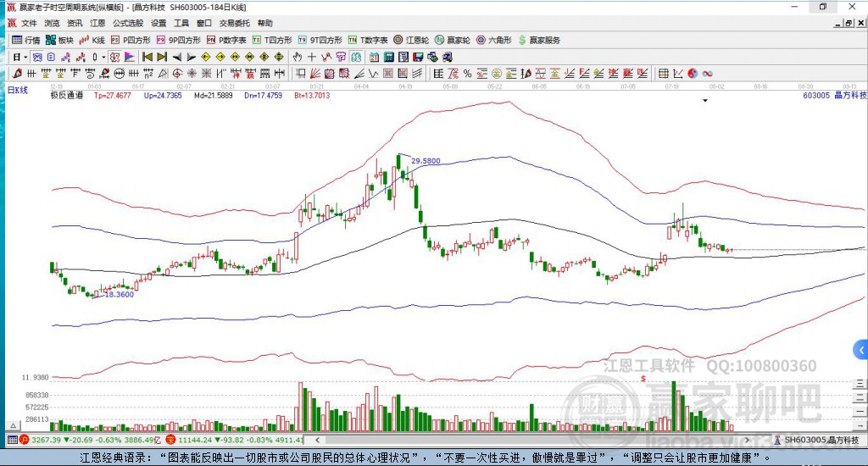Switch to the K线 chart view

(x=92, y=40)
